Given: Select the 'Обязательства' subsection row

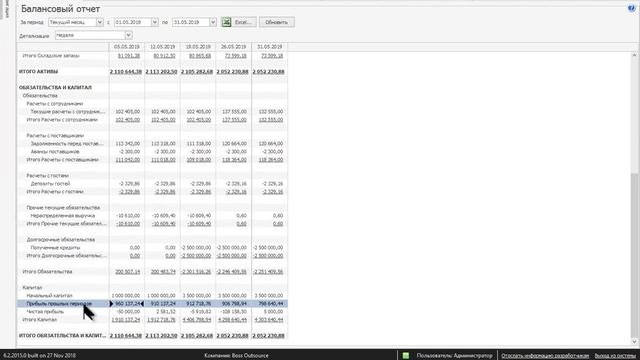Looking at the screenshot, I should pyautogui.click(x=40, y=96).
